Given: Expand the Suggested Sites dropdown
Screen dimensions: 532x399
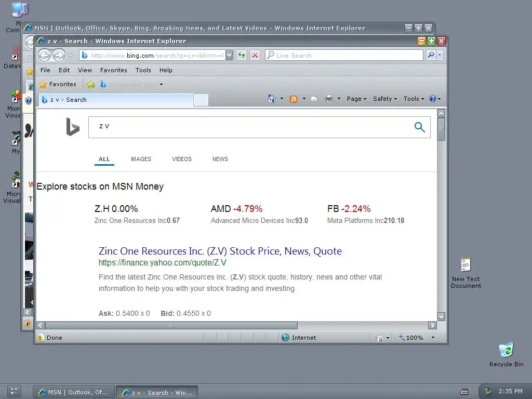Looking at the screenshot, I should tap(161, 85).
